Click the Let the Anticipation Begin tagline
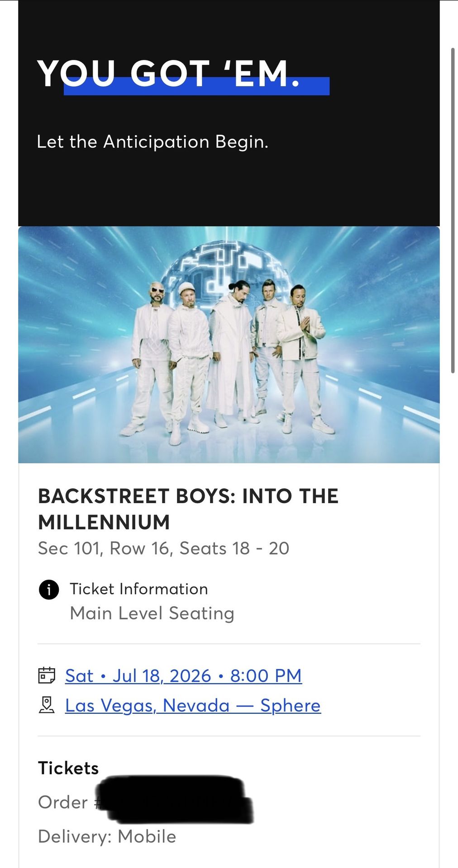The width and height of the screenshot is (458, 868). click(x=153, y=142)
